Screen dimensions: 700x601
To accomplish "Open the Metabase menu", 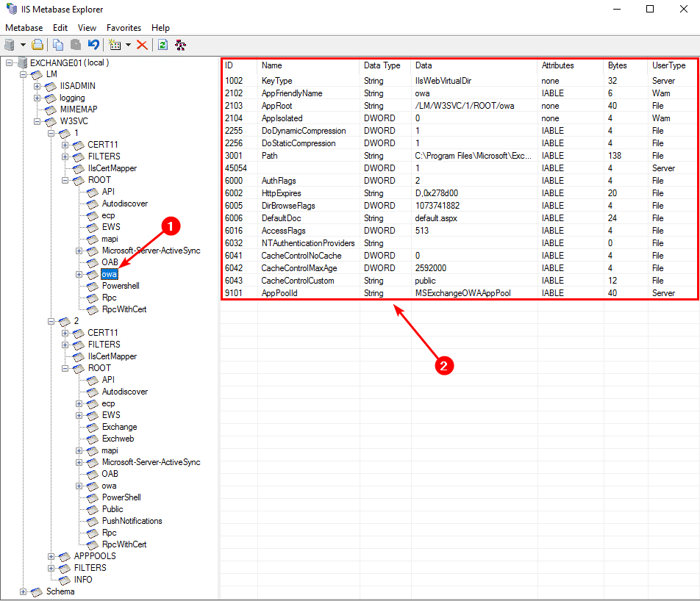I will click(24, 27).
